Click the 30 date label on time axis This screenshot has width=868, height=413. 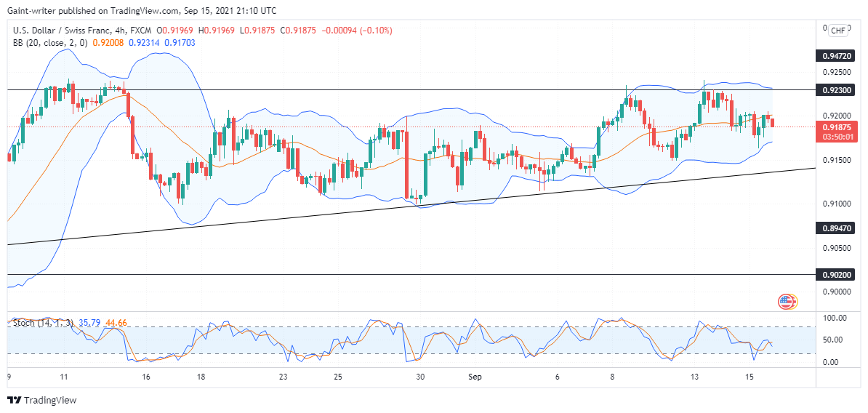[421, 377]
